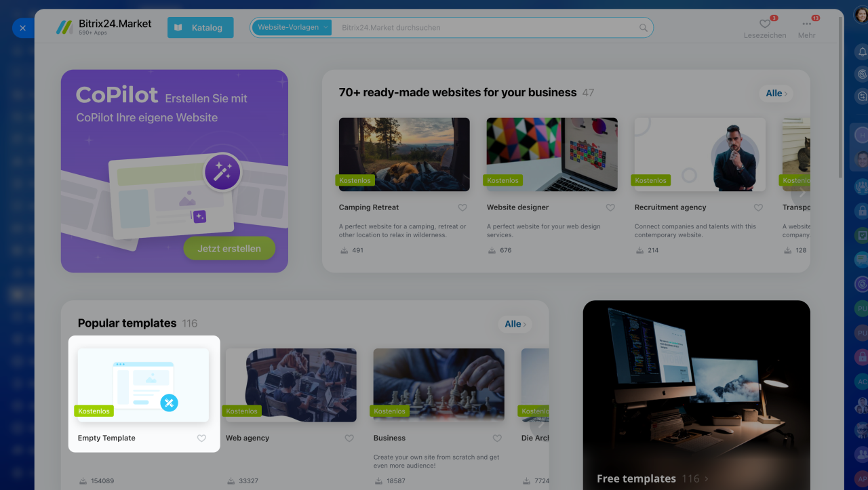Favorite the Web agency template
Image resolution: width=868 pixels, height=490 pixels.
pyautogui.click(x=349, y=438)
